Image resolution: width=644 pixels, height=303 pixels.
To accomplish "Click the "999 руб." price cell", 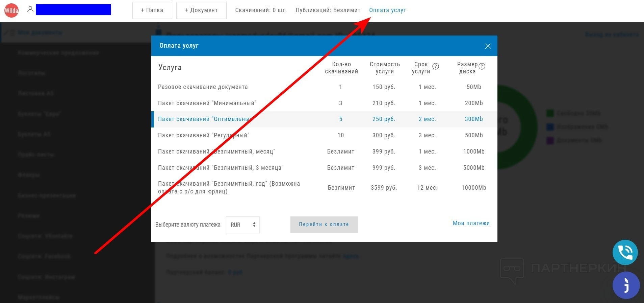I will (x=384, y=168).
